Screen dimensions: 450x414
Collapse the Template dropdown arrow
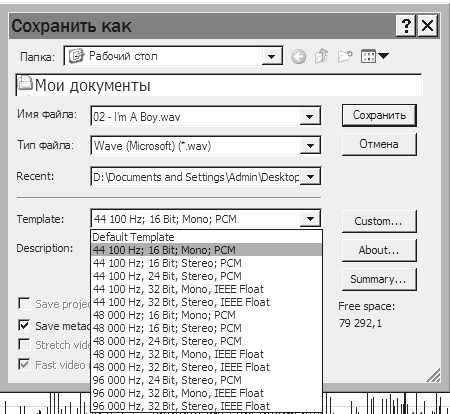(310, 219)
